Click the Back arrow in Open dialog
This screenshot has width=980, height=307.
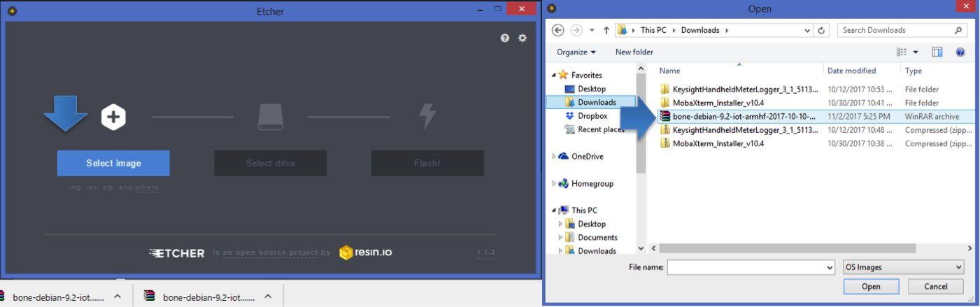click(558, 30)
